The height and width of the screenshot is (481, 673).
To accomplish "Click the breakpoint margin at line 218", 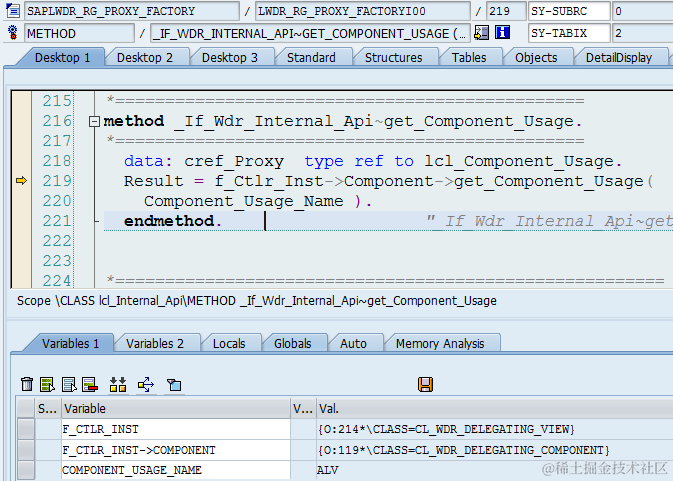I will 21,161.
